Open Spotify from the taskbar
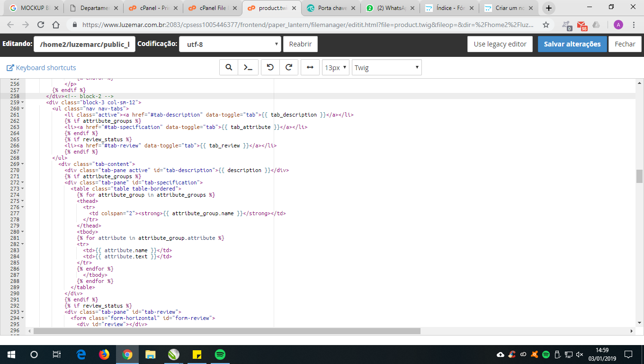The image size is (644, 364). [220, 354]
